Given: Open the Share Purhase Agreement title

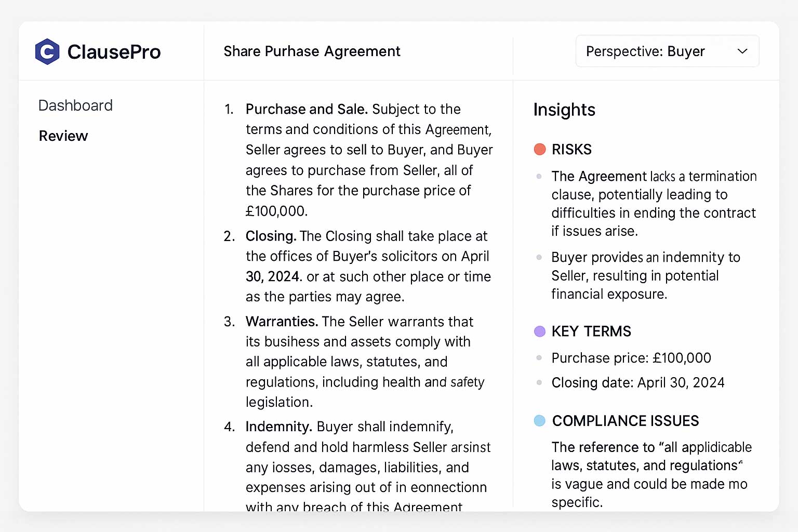Looking at the screenshot, I should tap(312, 51).
